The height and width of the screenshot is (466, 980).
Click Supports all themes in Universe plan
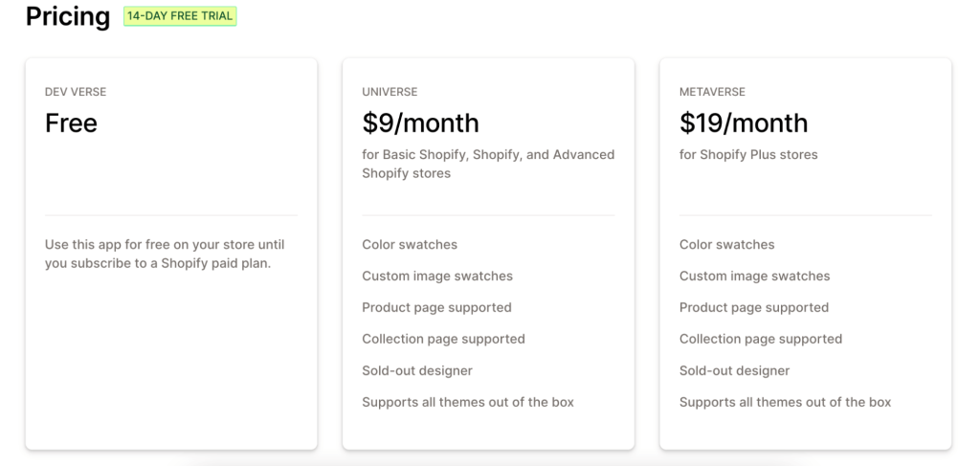(467, 402)
